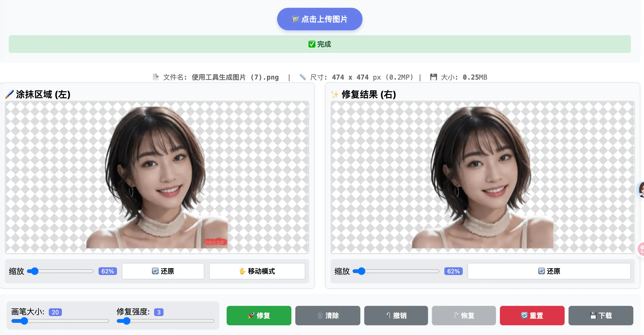Click the hand icon for 移动模式
Screen dimensions: 644x335
coord(242,271)
